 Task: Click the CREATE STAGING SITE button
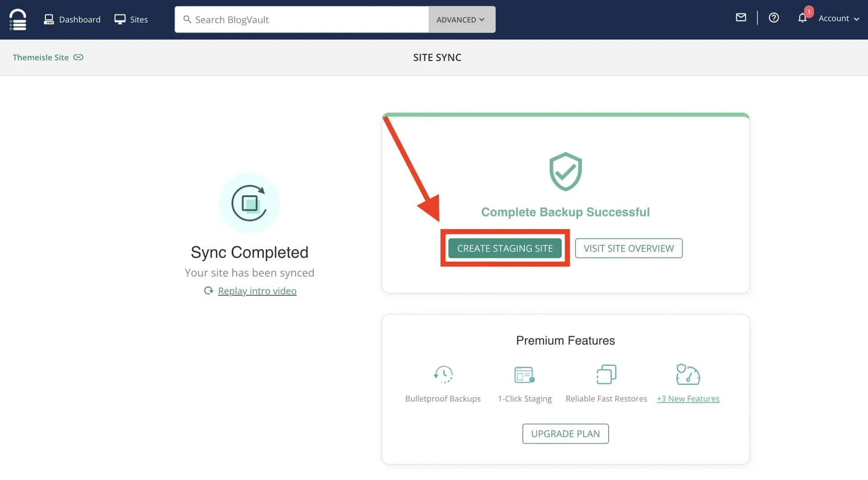505,248
